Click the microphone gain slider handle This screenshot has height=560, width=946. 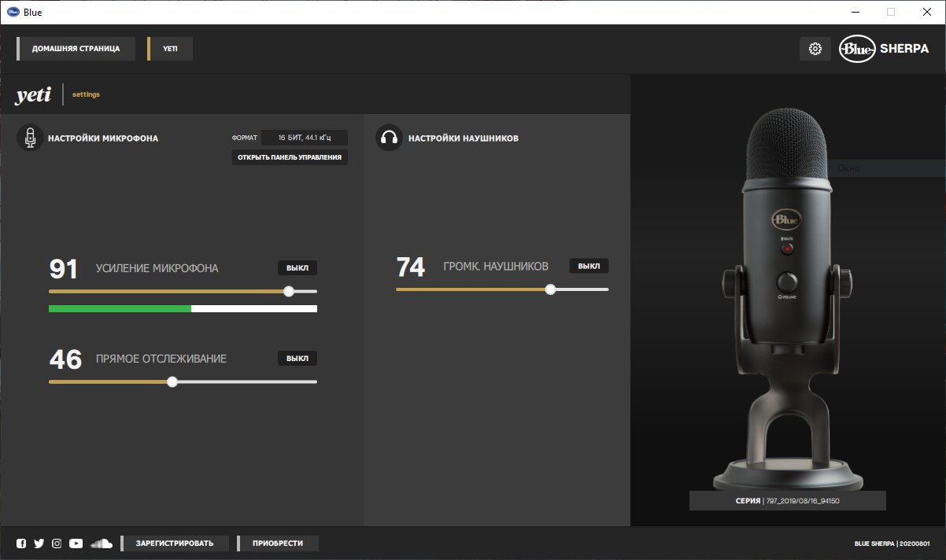tap(289, 291)
